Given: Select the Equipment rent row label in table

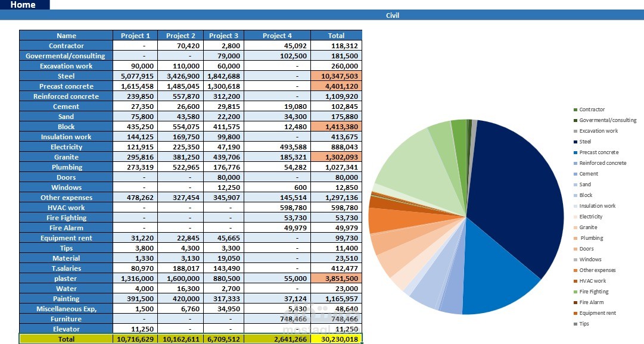Looking at the screenshot, I should 66,238.
